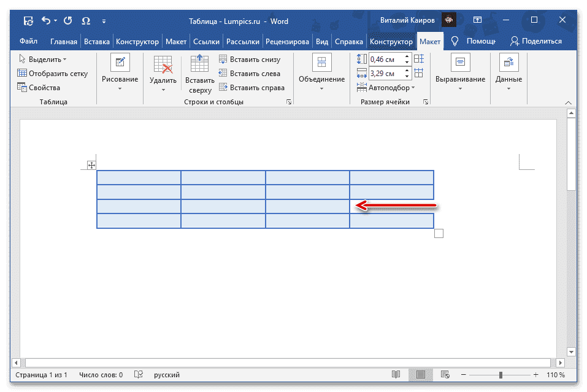Click the Undo arrow icon
The height and width of the screenshot is (392, 587).
[x=46, y=21]
